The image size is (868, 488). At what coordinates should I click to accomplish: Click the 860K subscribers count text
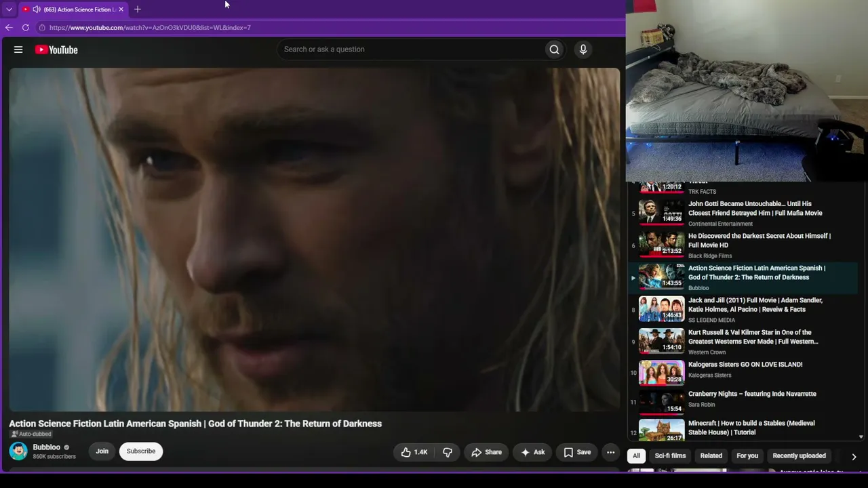[54, 457]
